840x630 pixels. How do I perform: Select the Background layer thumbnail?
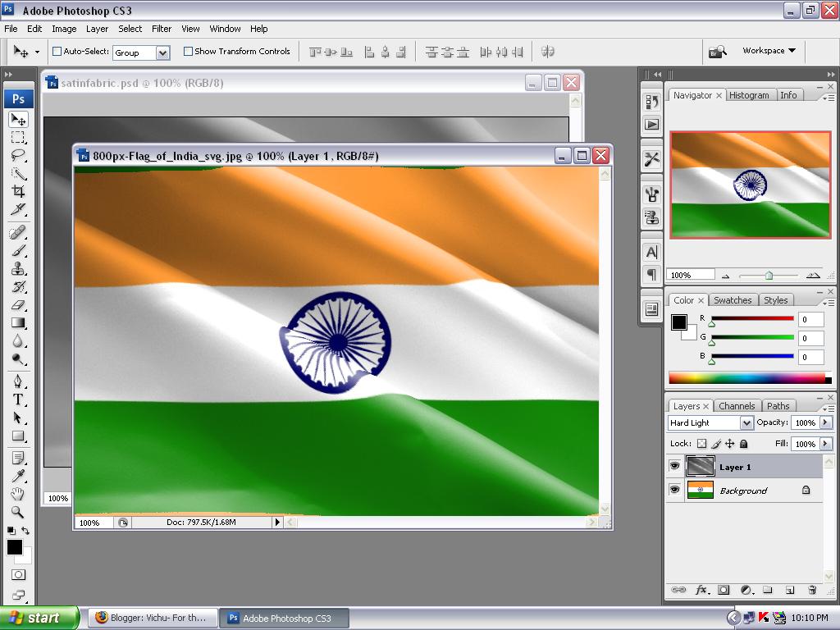pyautogui.click(x=701, y=490)
